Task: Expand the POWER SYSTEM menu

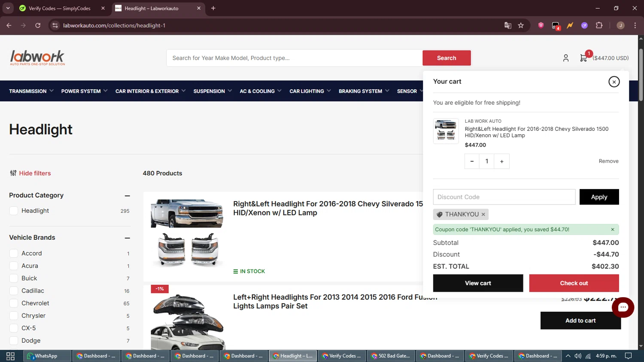Action: [x=84, y=91]
